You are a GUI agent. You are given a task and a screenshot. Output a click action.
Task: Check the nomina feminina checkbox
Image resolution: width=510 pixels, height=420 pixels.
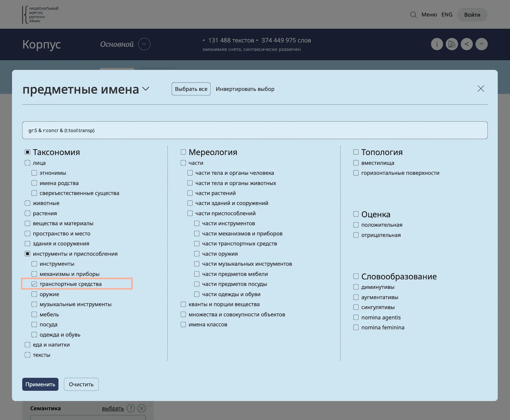pyautogui.click(x=356, y=327)
